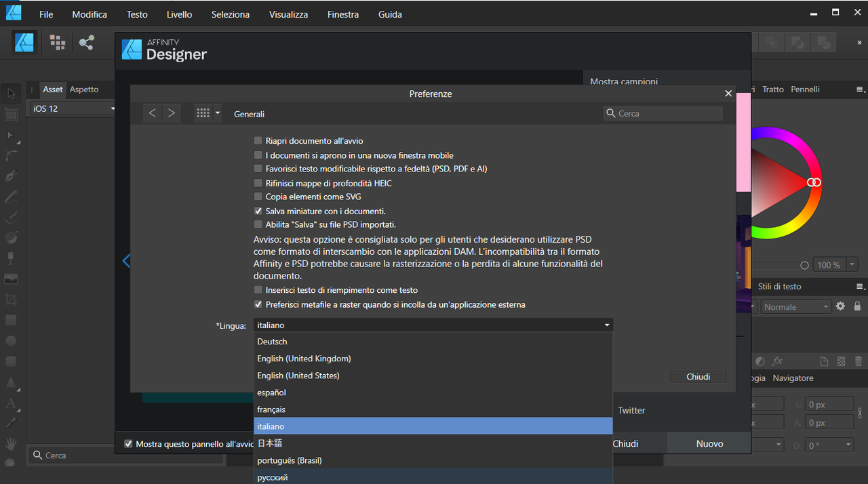
Task: Choose 日本語 from language list
Action: tap(433, 443)
